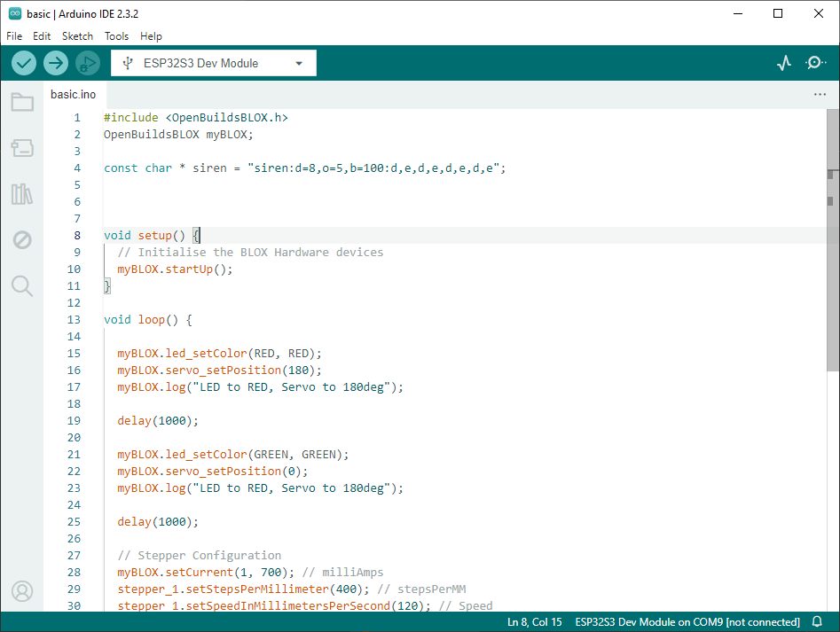The image size is (840, 632).
Task: Click the Verify sketch checkmark button
Action: pyautogui.click(x=24, y=63)
